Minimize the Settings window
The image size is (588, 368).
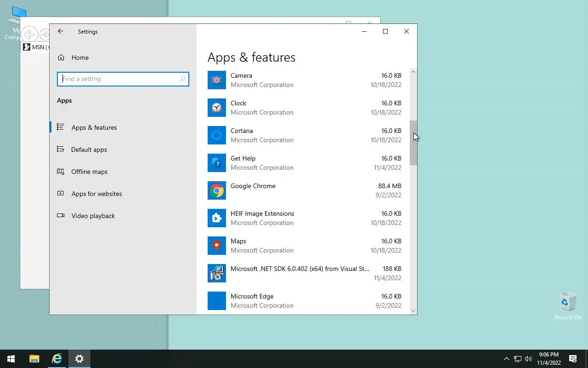(364, 31)
